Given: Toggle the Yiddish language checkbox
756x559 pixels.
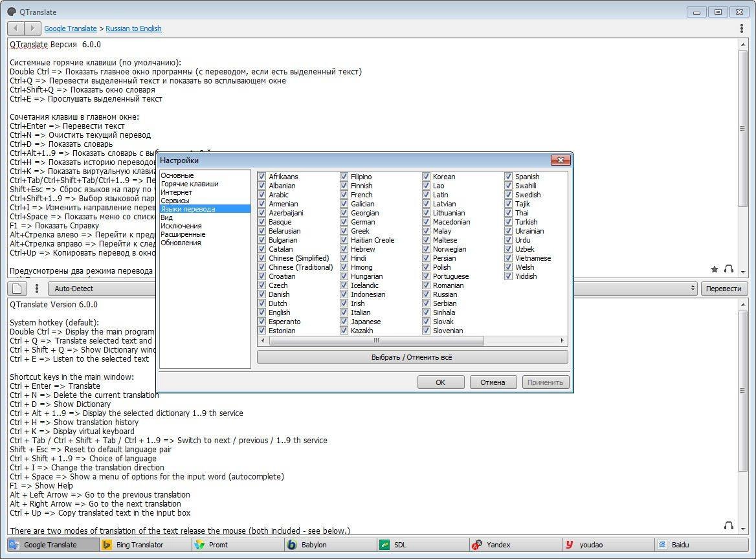Looking at the screenshot, I should pos(508,276).
